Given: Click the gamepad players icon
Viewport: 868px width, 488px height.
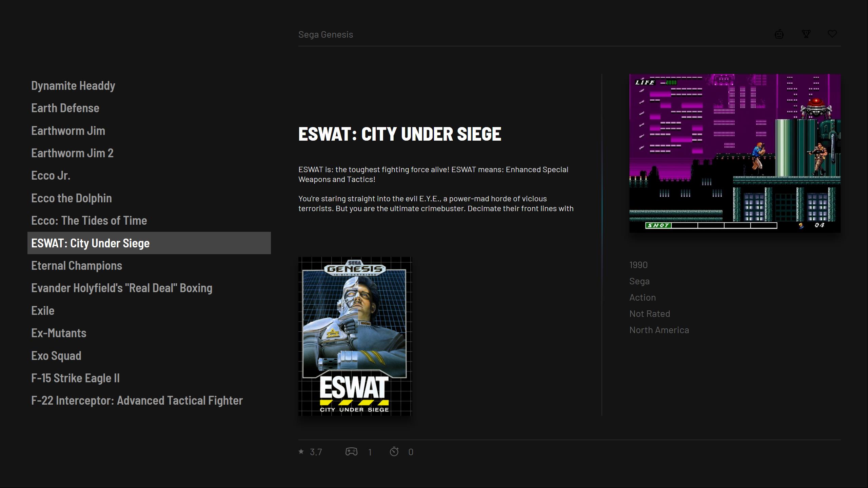Looking at the screenshot, I should 351,451.
